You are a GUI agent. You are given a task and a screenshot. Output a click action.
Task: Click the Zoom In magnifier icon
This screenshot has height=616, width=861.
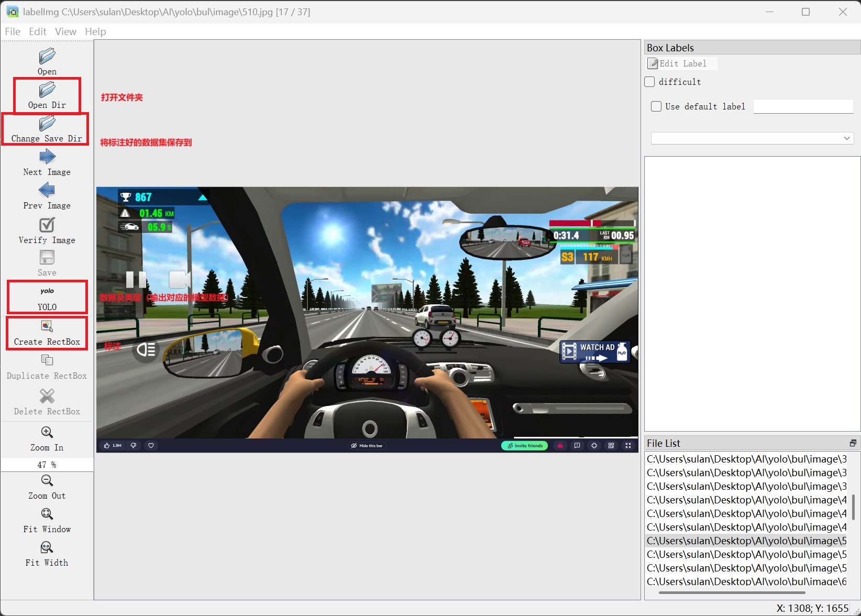pos(47,432)
